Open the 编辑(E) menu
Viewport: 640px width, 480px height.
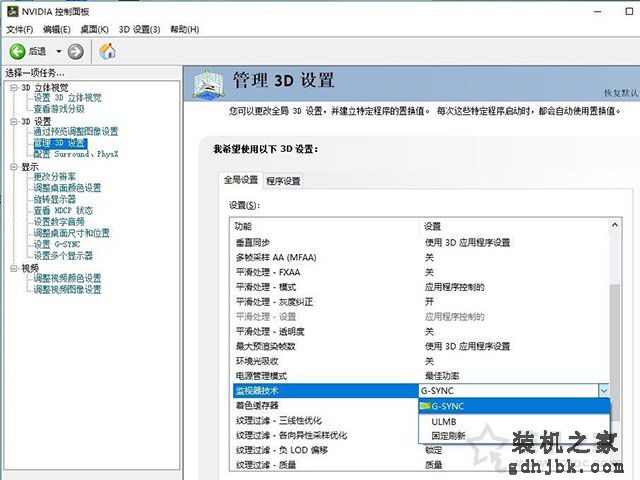(57, 29)
